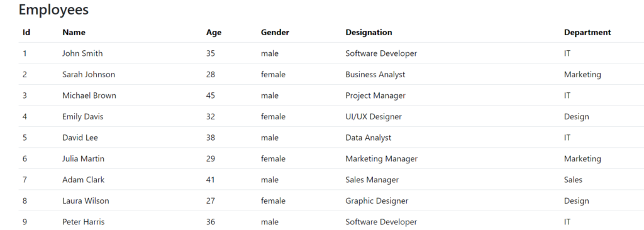644x230 pixels.
Task: Click Id 8 in Laura Wilson's row
Action: tap(25, 201)
